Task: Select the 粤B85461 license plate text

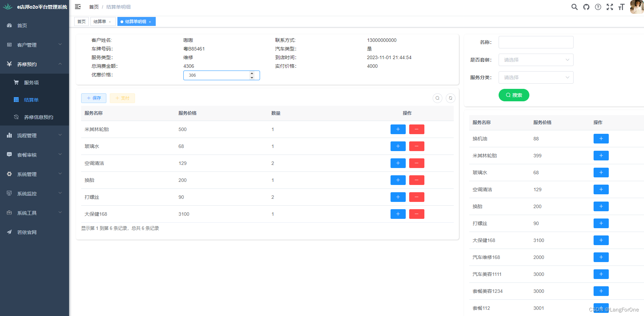Action: [x=194, y=49]
